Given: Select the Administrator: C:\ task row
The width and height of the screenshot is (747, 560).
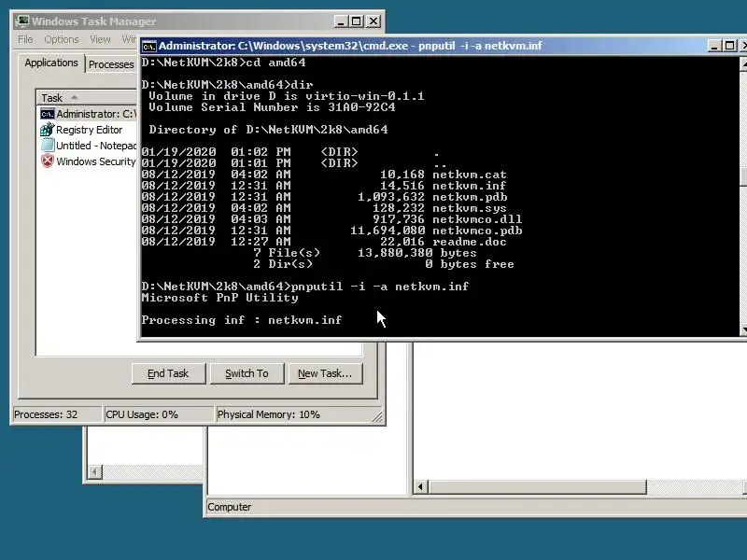Looking at the screenshot, I should (x=89, y=114).
